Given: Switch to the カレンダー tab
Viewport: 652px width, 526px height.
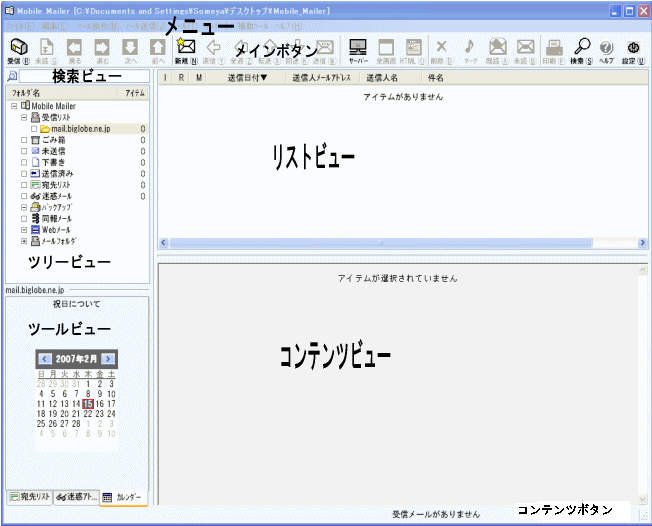Looking at the screenshot, I should click(x=123, y=497).
